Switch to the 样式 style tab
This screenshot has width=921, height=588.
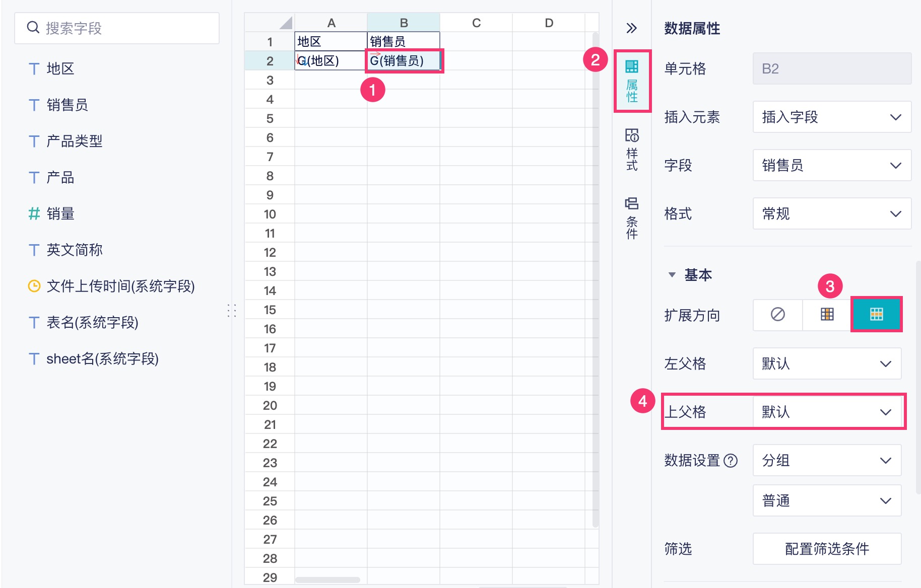632,150
